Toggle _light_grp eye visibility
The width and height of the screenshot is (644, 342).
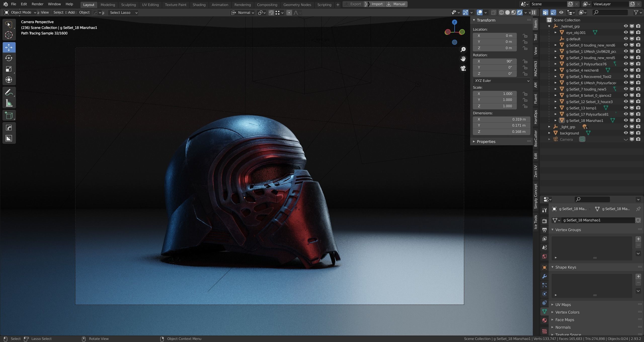[x=626, y=127]
